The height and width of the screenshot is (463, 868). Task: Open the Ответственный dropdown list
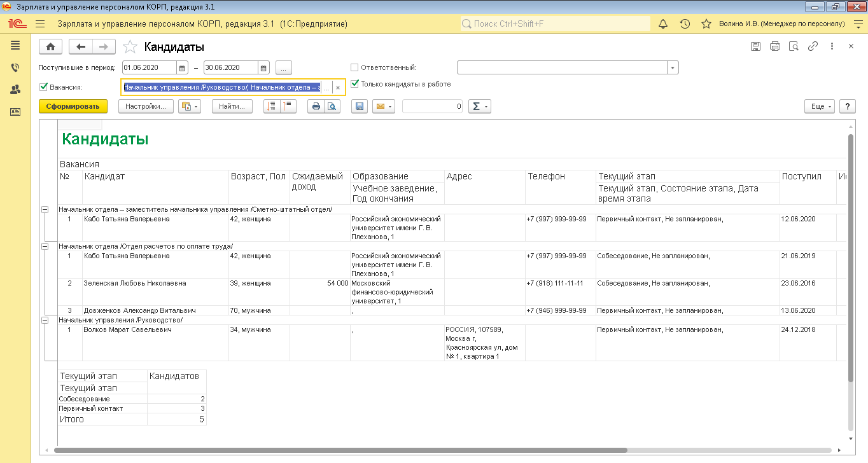click(673, 67)
